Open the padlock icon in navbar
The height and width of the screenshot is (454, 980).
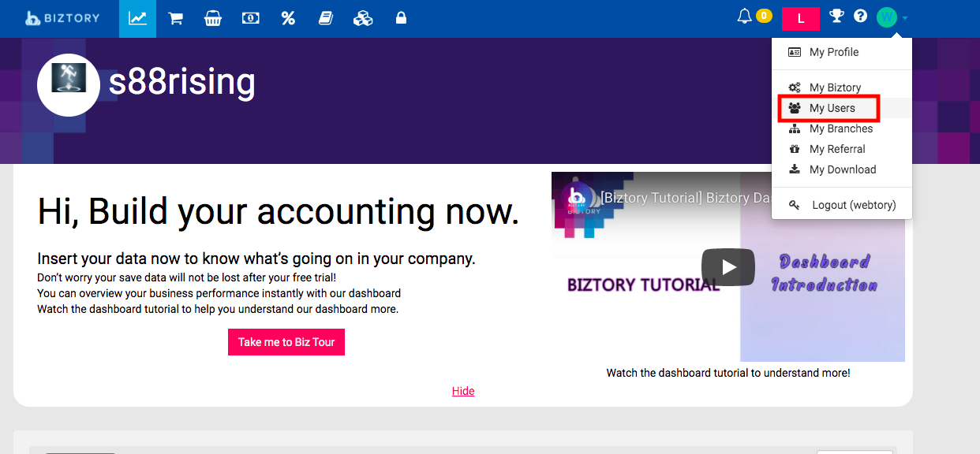click(x=401, y=17)
